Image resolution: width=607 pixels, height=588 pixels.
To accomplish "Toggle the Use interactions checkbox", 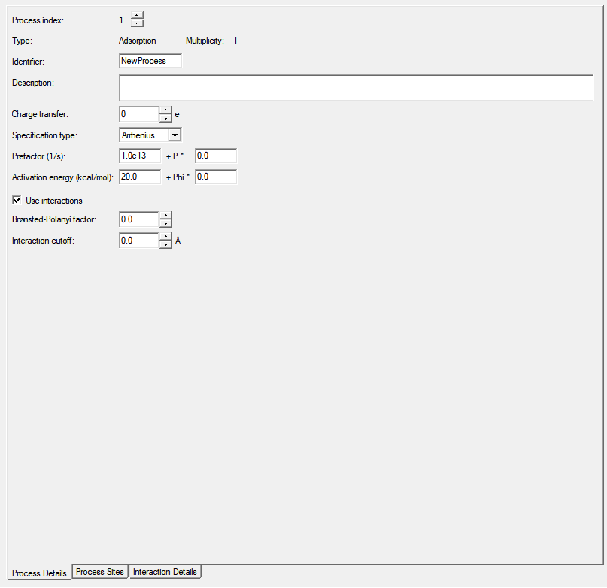I will click(x=17, y=200).
